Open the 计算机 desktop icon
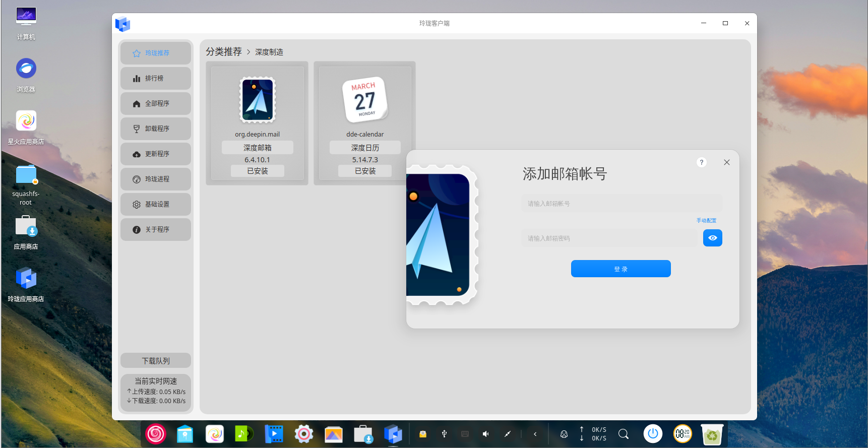868x448 pixels. [x=26, y=23]
